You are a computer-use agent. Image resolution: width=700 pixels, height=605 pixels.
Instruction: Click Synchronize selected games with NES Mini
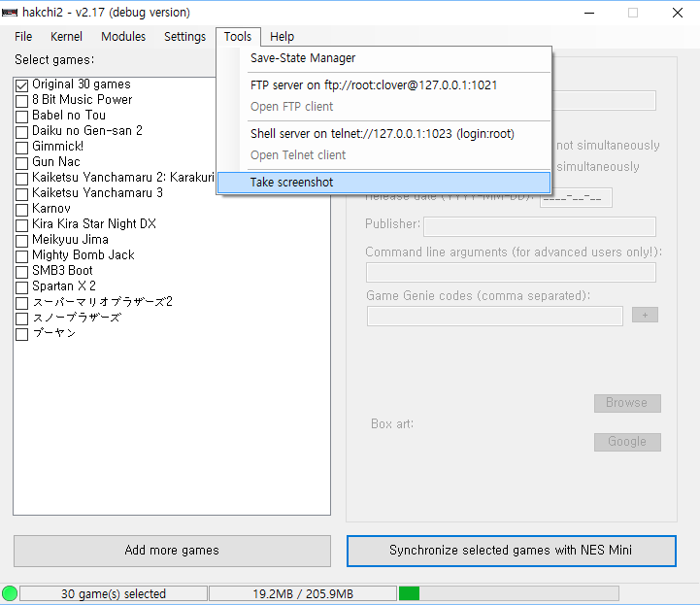pyautogui.click(x=511, y=551)
